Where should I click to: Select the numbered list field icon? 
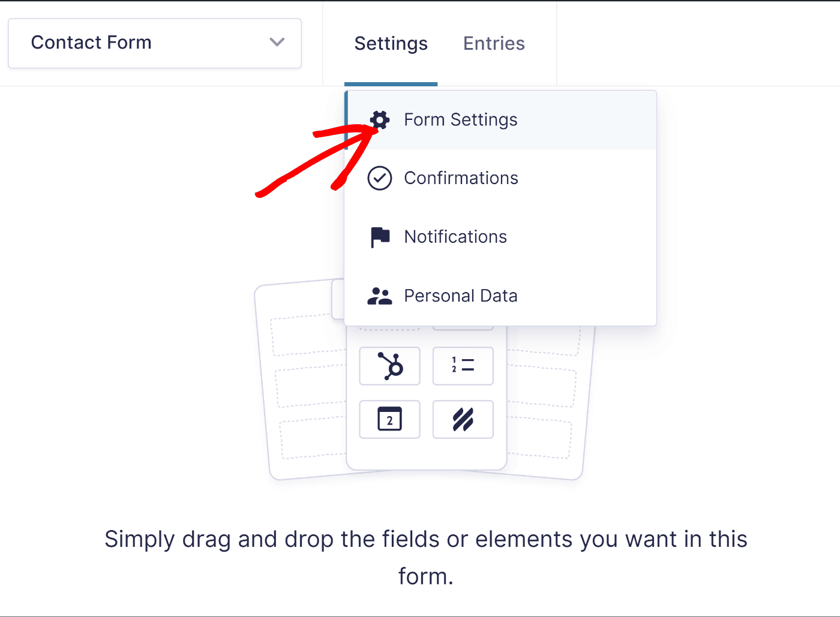click(x=463, y=366)
